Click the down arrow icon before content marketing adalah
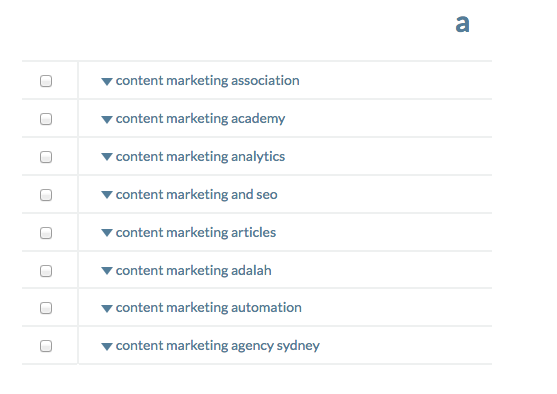 coord(107,271)
